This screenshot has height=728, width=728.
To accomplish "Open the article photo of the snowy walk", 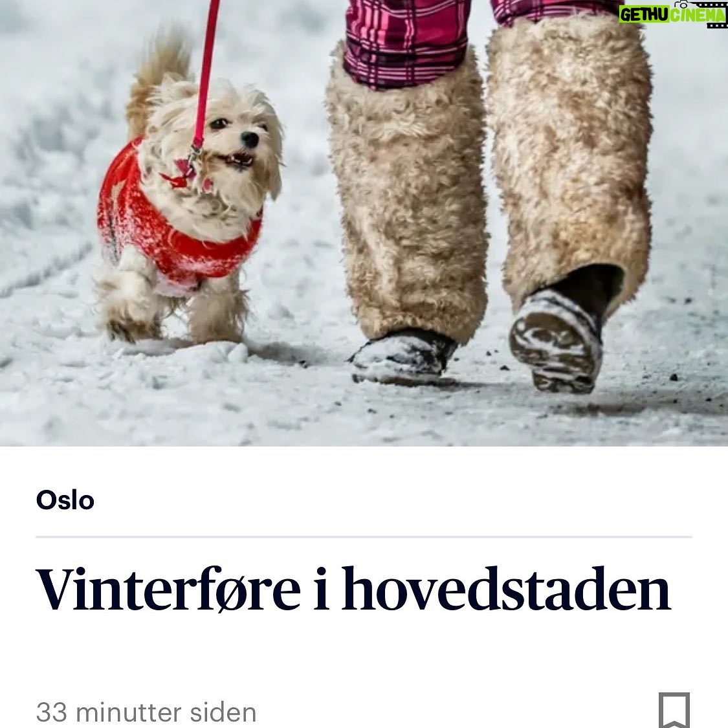I will (x=364, y=223).
